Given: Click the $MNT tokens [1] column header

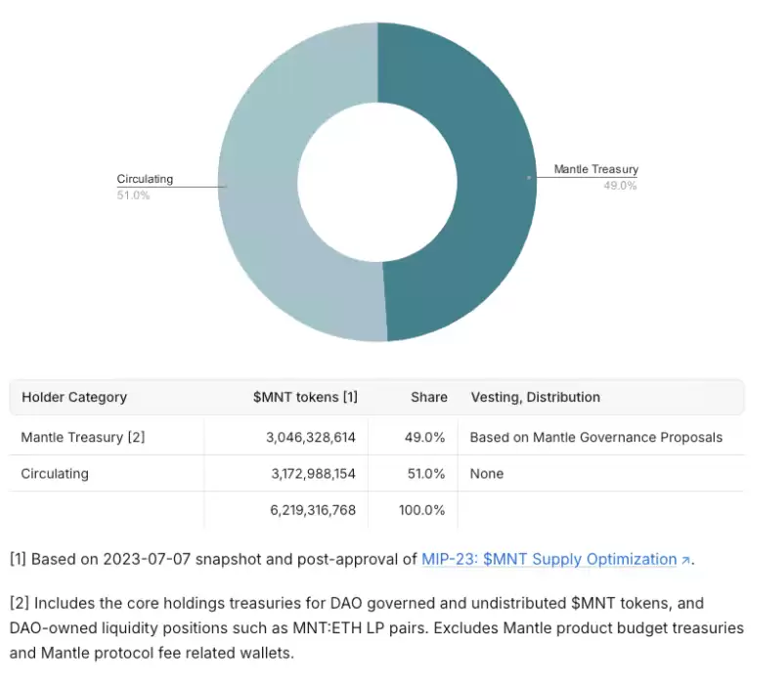Looking at the screenshot, I should [x=305, y=397].
